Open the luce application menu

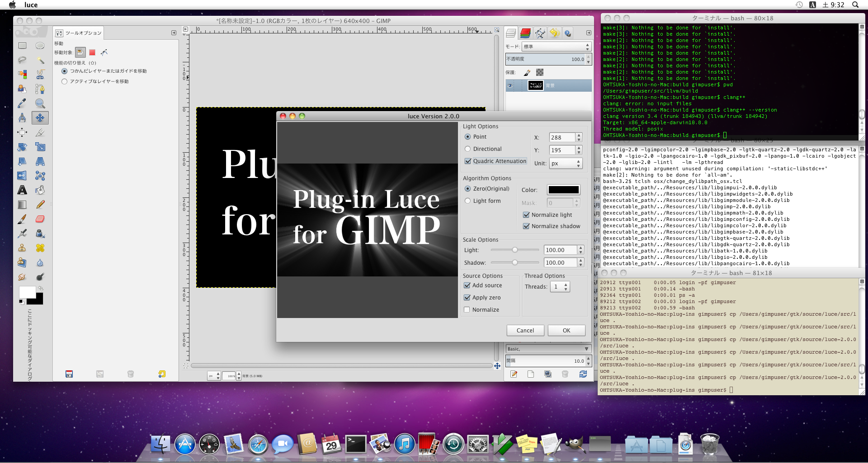click(x=31, y=5)
